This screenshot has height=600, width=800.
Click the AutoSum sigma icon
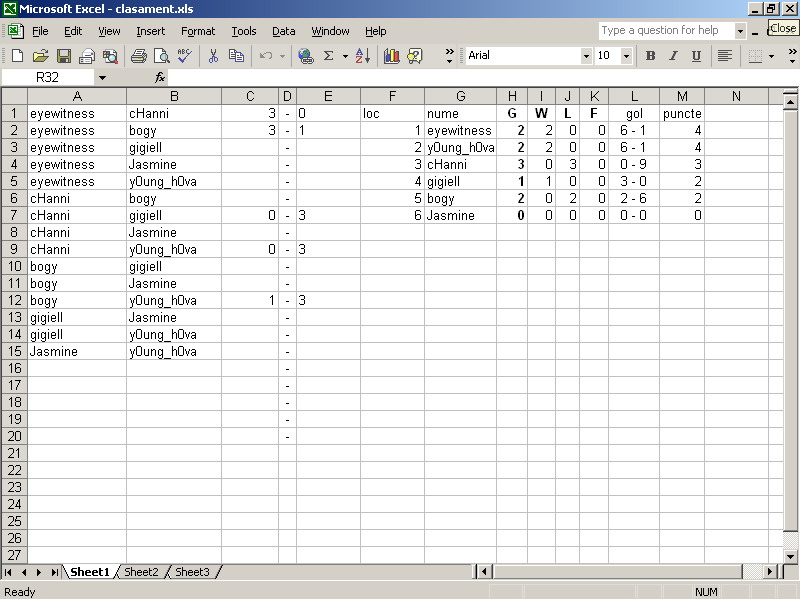328,56
